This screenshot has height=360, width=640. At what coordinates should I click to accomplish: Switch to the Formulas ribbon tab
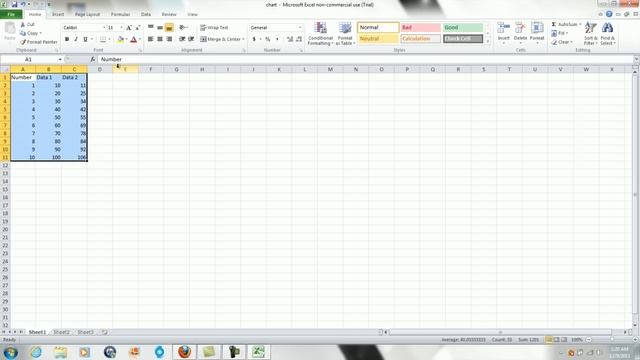tap(120, 14)
